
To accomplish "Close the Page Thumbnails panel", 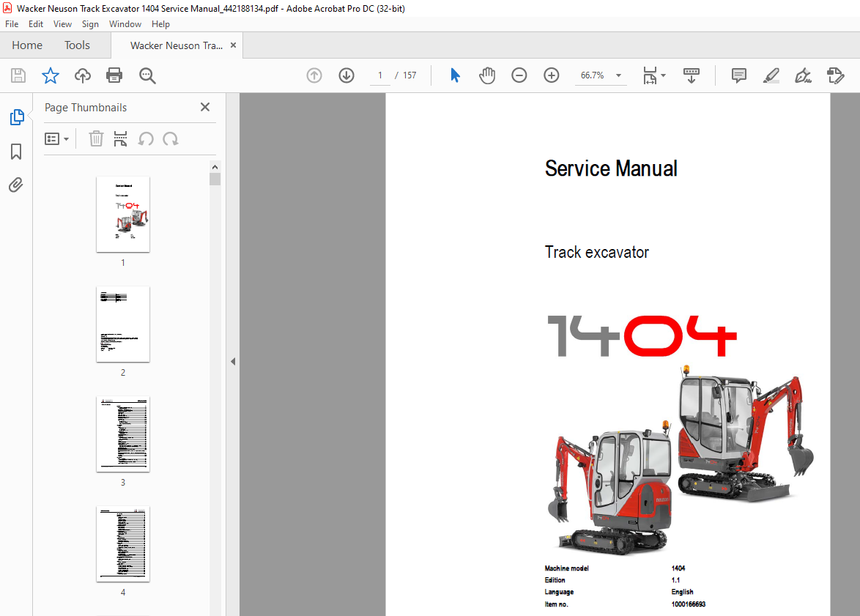I will 205,107.
